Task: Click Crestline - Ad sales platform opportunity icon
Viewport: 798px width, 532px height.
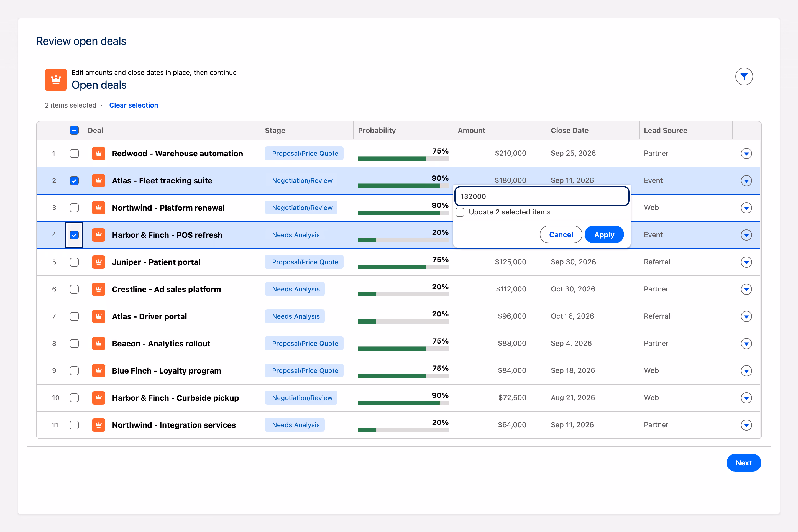Action: [98, 289]
